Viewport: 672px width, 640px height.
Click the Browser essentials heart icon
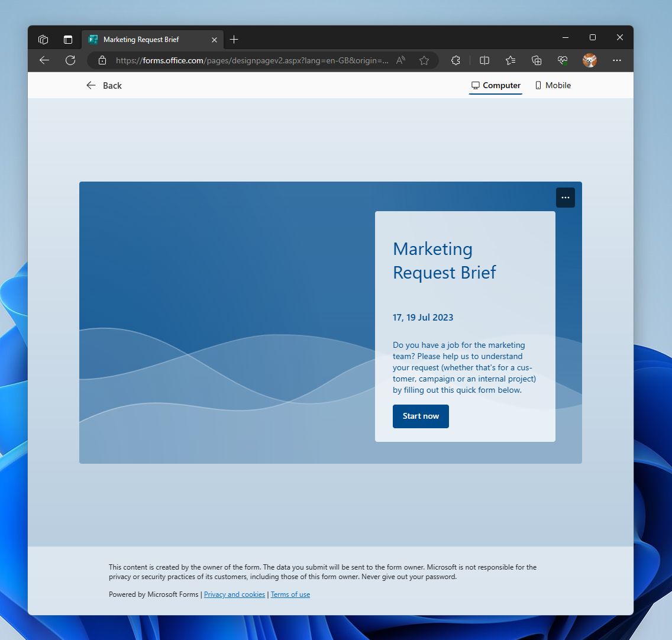coord(562,60)
